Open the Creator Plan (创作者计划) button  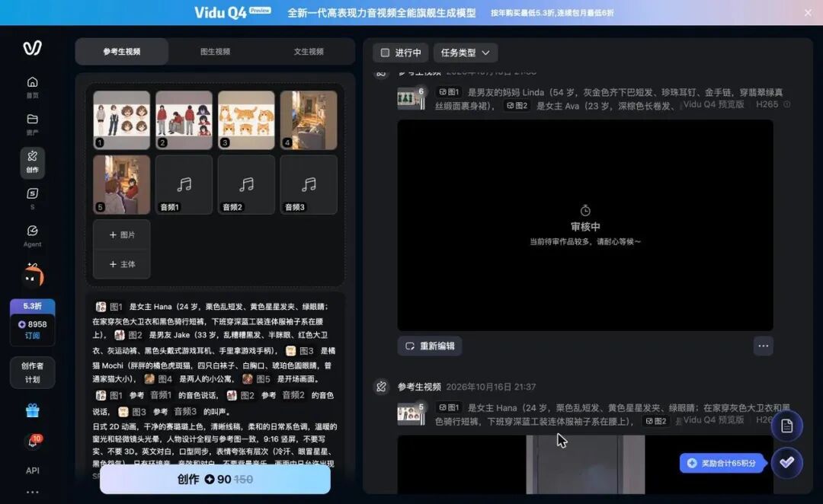(x=32, y=372)
